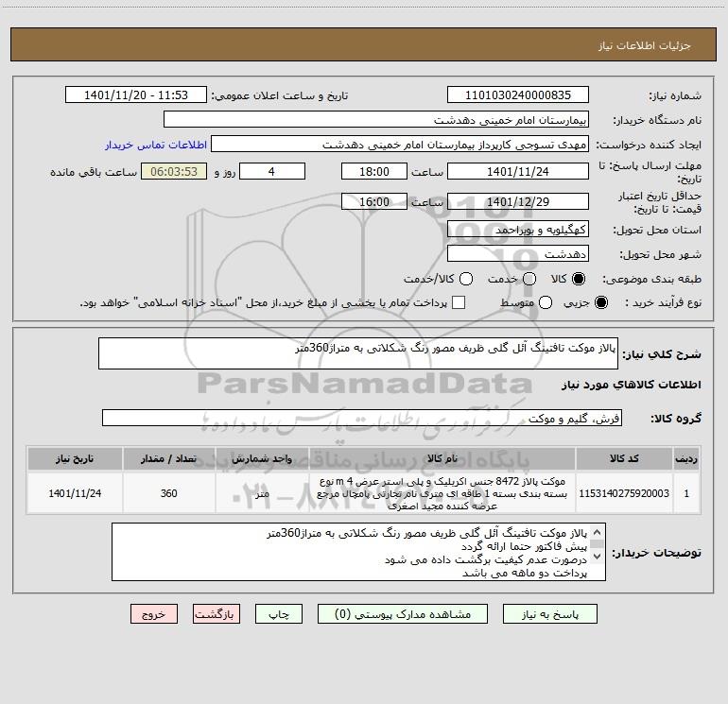Select the متوسط purchase type radio
This screenshot has width=728, height=704.
point(546,302)
